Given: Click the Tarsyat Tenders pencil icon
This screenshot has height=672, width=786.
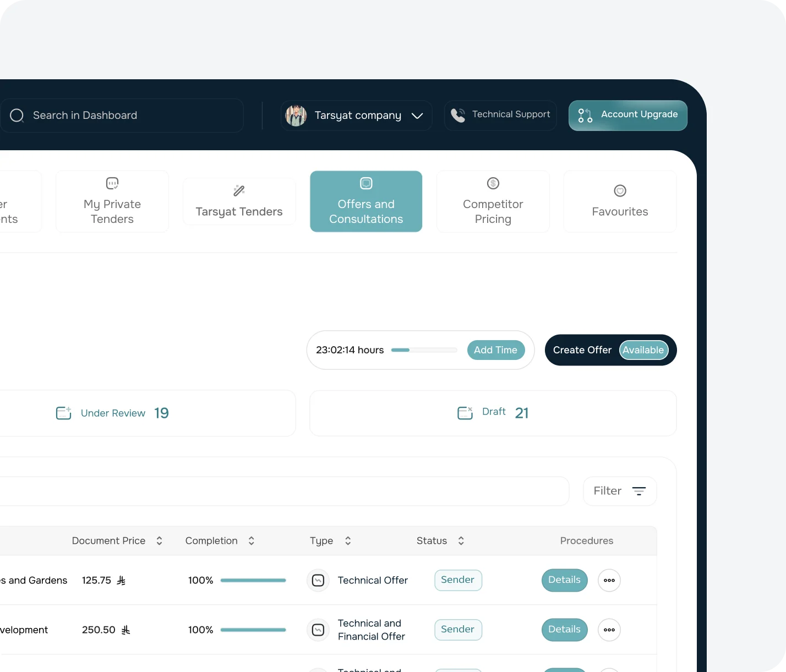Looking at the screenshot, I should pyautogui.click(x=239, y=191).
